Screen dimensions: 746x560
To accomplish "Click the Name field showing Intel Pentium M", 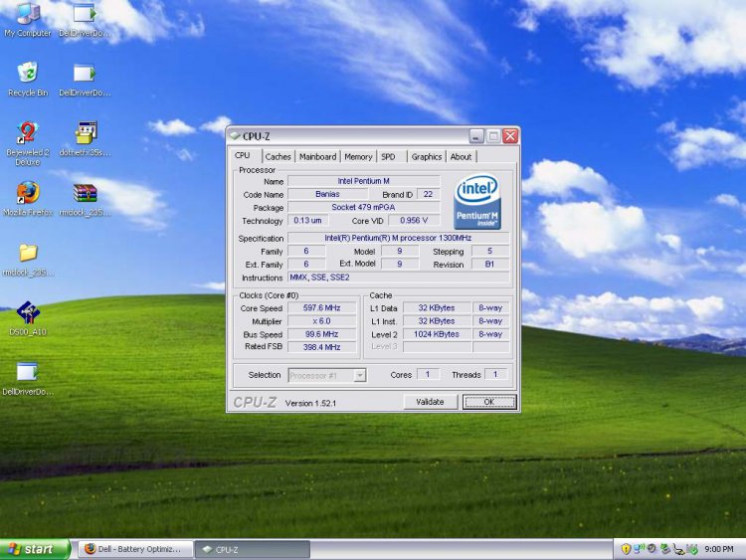I will [x=363, y=181].
